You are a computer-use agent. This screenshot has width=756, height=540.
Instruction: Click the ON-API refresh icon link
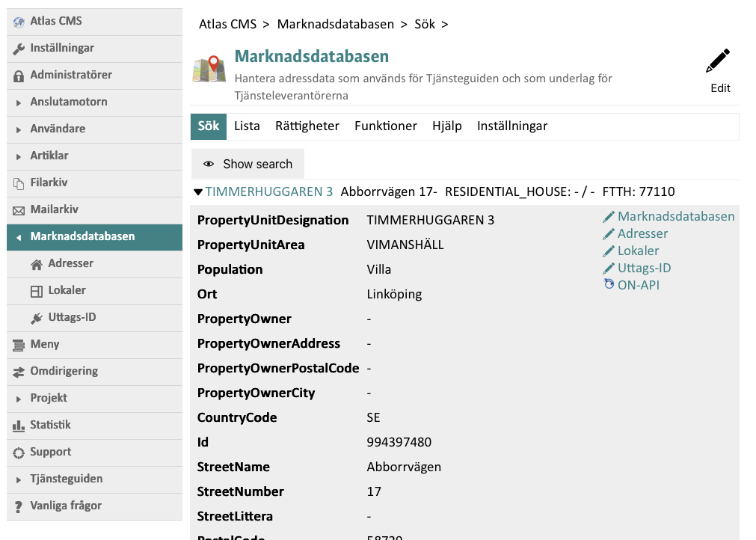(x=609, y=285)
